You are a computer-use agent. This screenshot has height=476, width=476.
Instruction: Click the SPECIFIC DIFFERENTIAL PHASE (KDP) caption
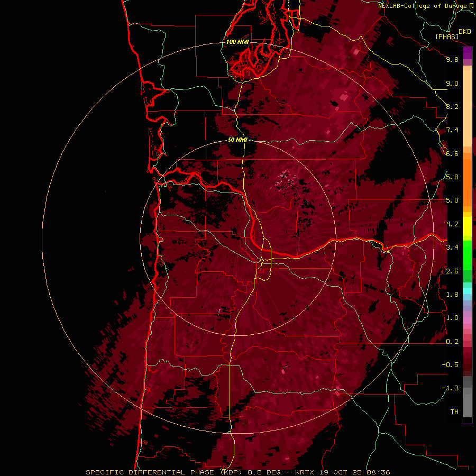pos(165,472)
